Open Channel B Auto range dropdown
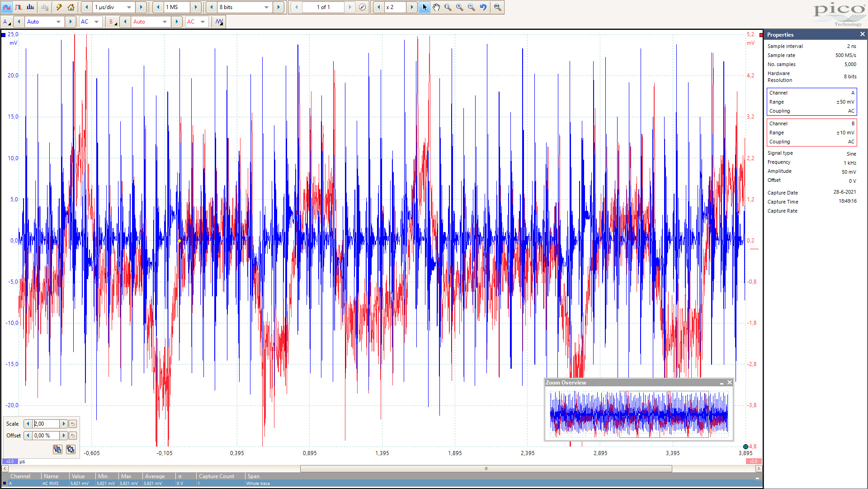Screen dimensions: 868x489 (165, 22)
